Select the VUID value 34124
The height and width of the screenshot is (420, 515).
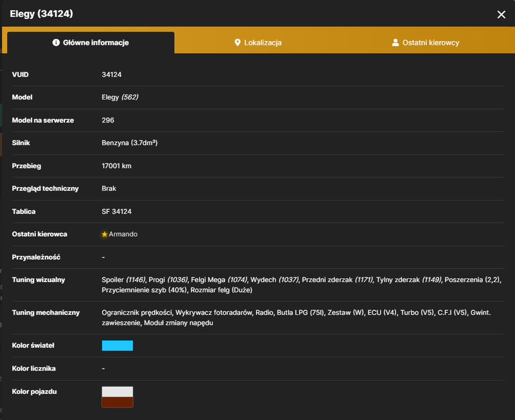point(112,74)
